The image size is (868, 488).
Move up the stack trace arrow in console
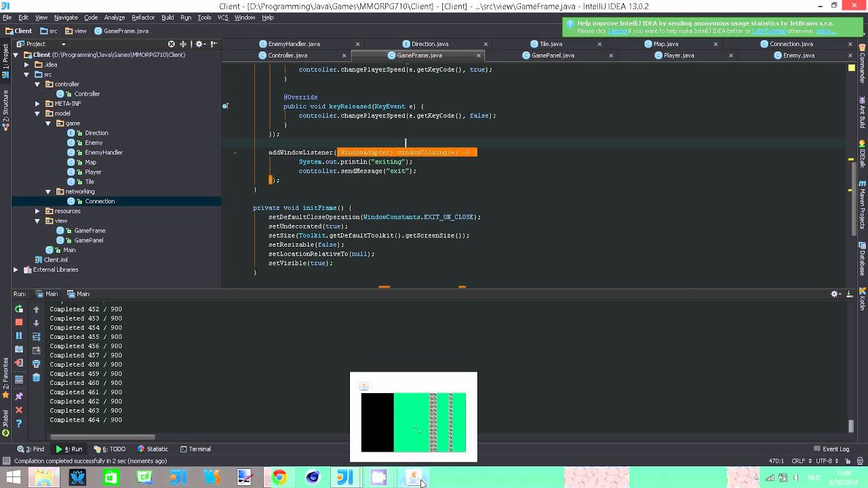tap(37, 309)
